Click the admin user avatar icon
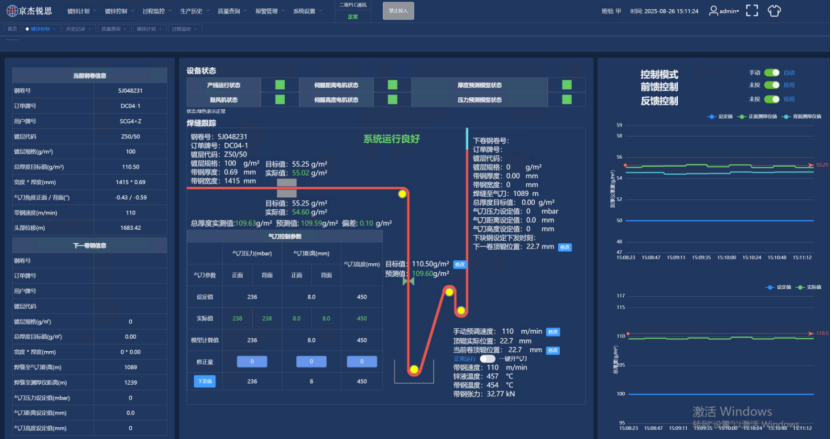The height and width of the screenshot is (439, 831). click(x=712, y=11)
